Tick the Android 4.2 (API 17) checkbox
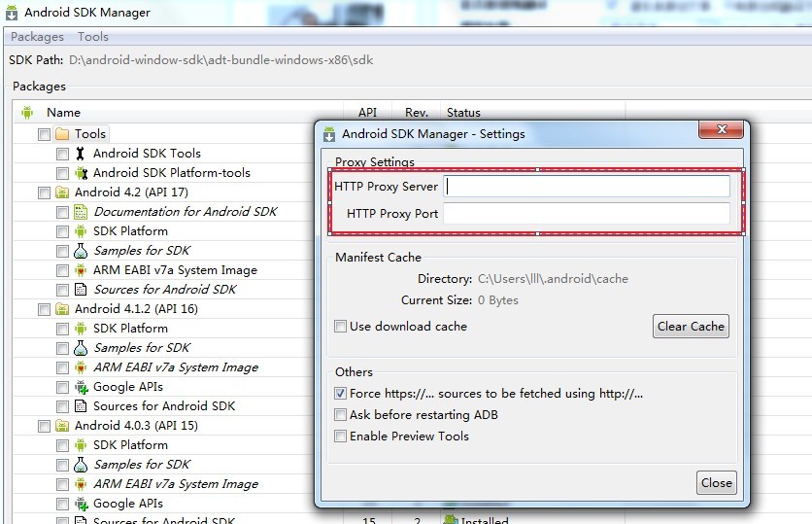812x524 pixels. pos(44,192)
